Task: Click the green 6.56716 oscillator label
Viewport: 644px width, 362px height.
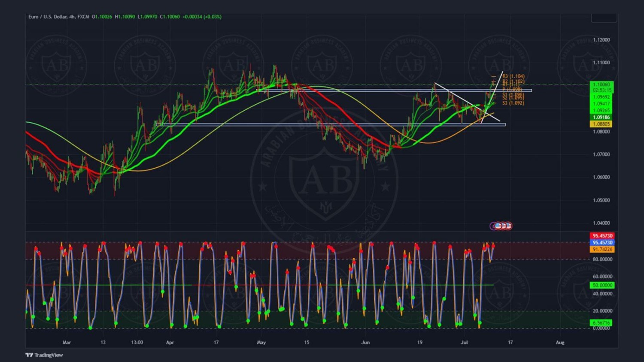Action: coord(601,323)
